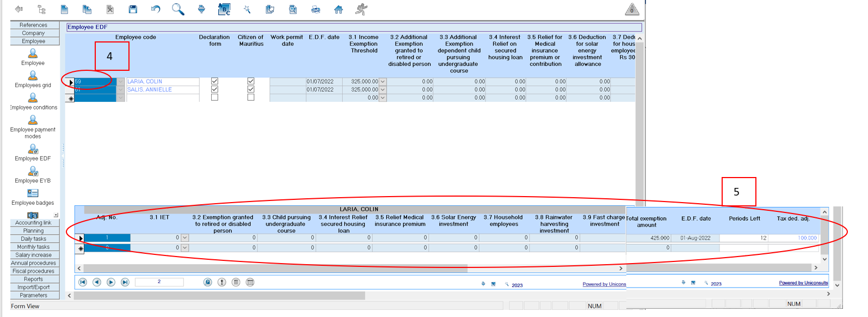Open the Monthly tasks menu section
The width and height of the screenshot is (868, 317).
33,247
